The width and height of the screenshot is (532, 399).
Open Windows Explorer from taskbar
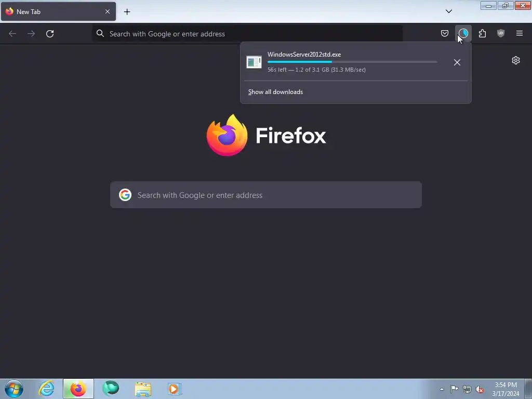point(143,389)
